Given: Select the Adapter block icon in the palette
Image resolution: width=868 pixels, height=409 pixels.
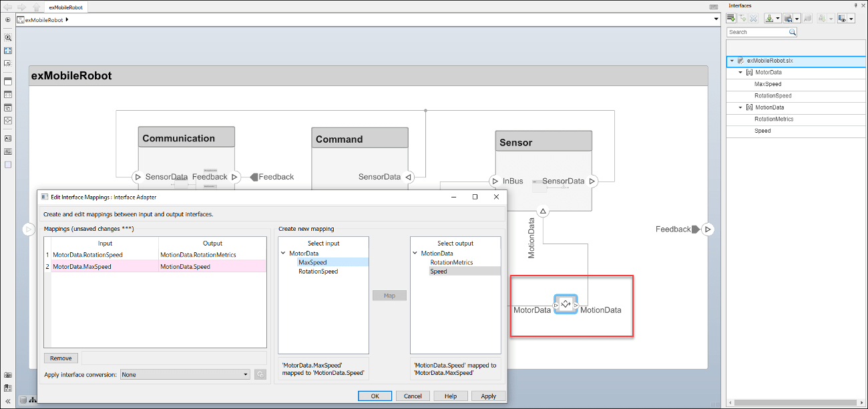Looking at the screenshot, I should pos(7,121).
